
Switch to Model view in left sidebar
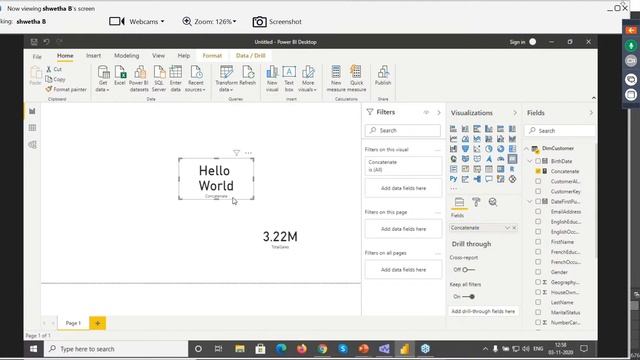pos(32,145)
